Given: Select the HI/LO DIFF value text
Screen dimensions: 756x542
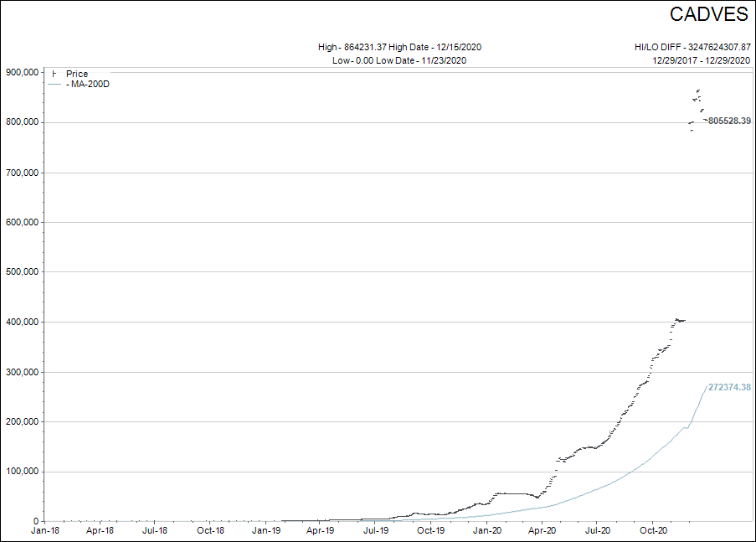Looking at the screenshot, I should pyautogui.click(x=692, y=47).
